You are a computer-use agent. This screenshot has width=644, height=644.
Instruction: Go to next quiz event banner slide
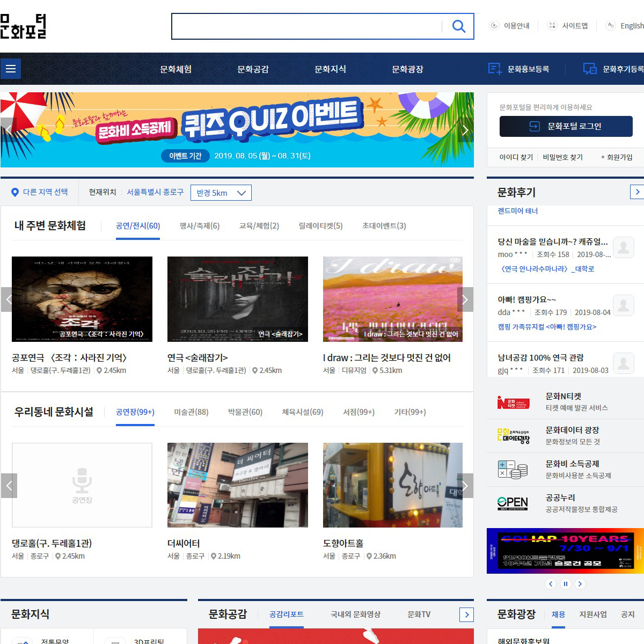[465, 130]
